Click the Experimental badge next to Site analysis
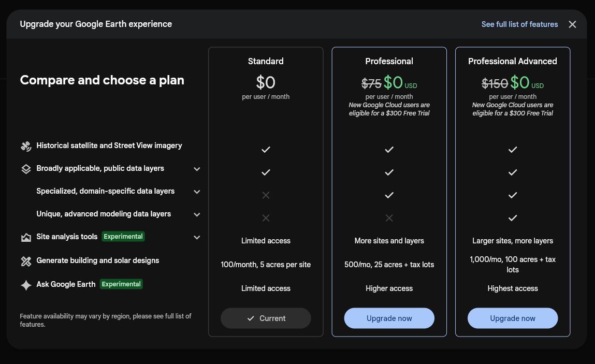 (x=123, y=237)
